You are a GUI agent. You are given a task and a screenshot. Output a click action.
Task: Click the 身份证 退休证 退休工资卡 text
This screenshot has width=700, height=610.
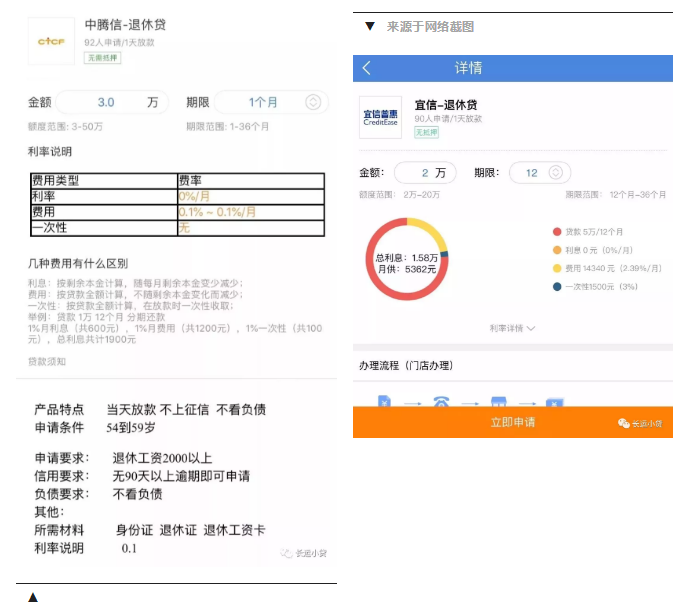(191, 530)
